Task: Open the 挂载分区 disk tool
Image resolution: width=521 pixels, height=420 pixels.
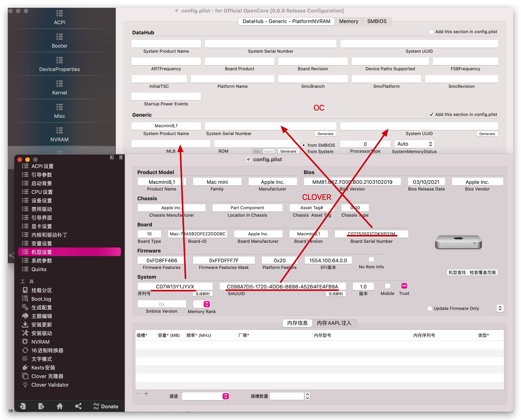Action: pyautogui.click(x=25, y=290)
